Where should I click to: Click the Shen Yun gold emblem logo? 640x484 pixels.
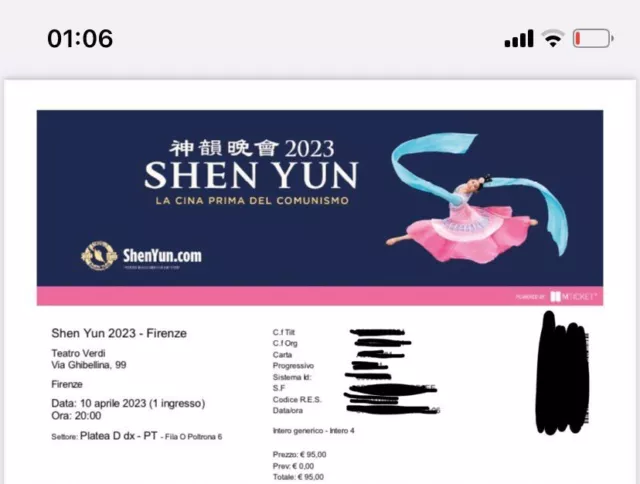tap(99, 256)
